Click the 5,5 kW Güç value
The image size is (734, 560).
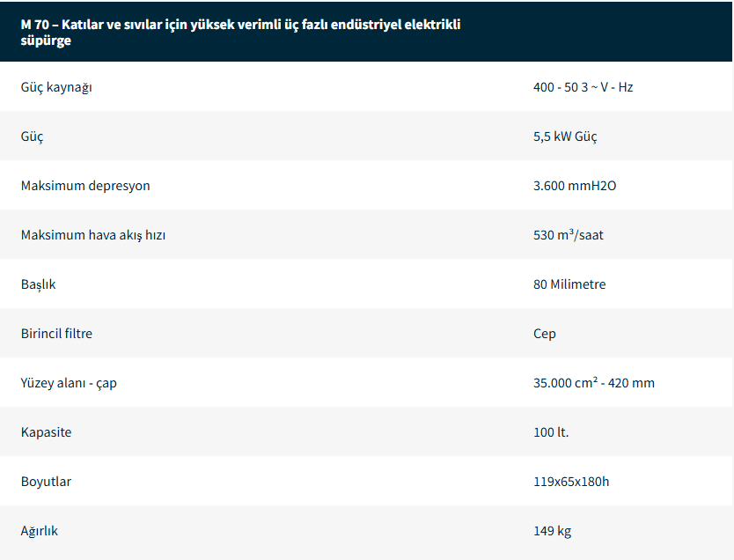[565, 136]
